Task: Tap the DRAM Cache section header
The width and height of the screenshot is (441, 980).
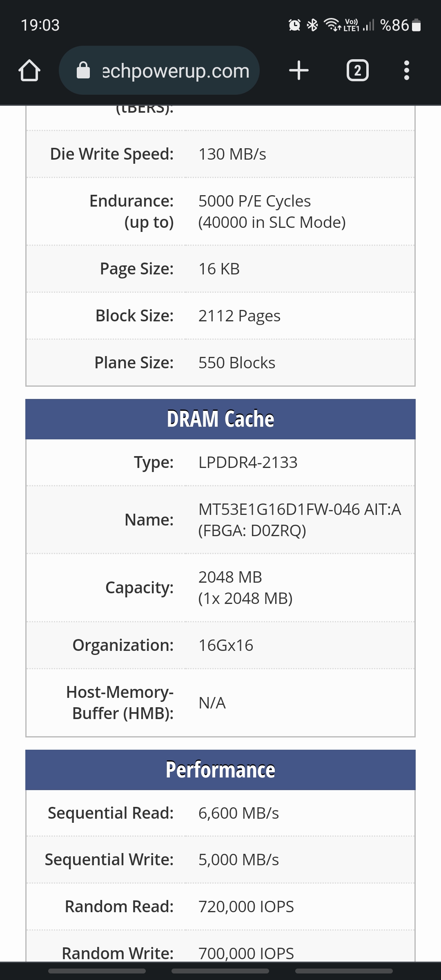Action: tap(220, 419)
